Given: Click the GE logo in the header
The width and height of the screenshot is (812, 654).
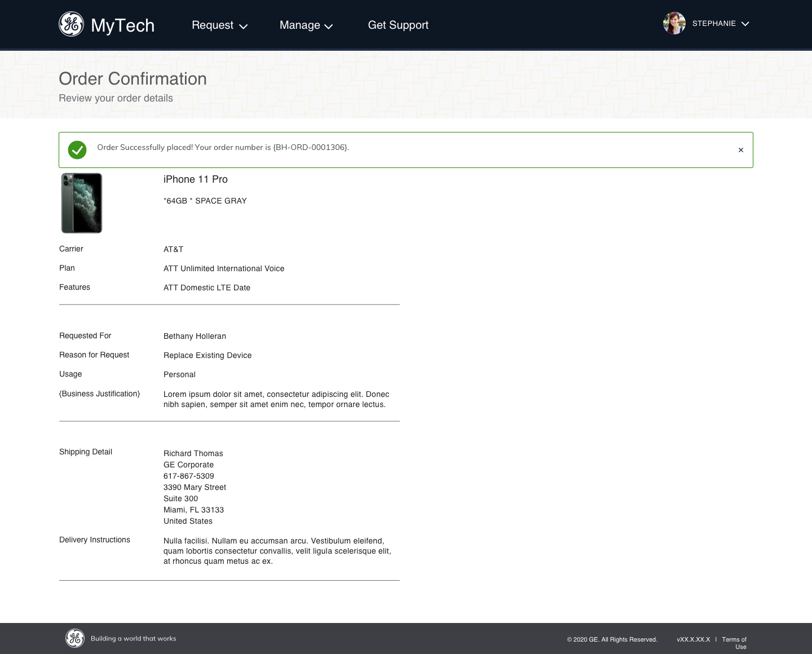Looking at the screenshot, I should point(71,24).
